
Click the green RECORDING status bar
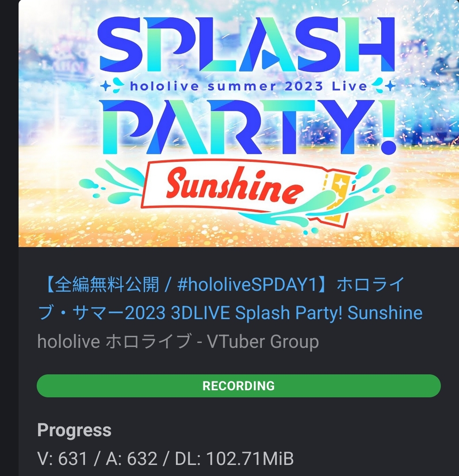coord(239,386)
